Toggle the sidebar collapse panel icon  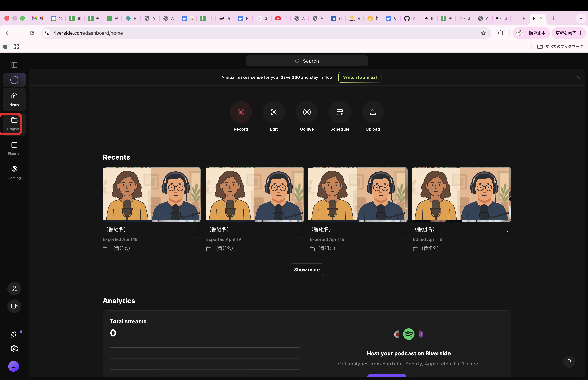14,65
